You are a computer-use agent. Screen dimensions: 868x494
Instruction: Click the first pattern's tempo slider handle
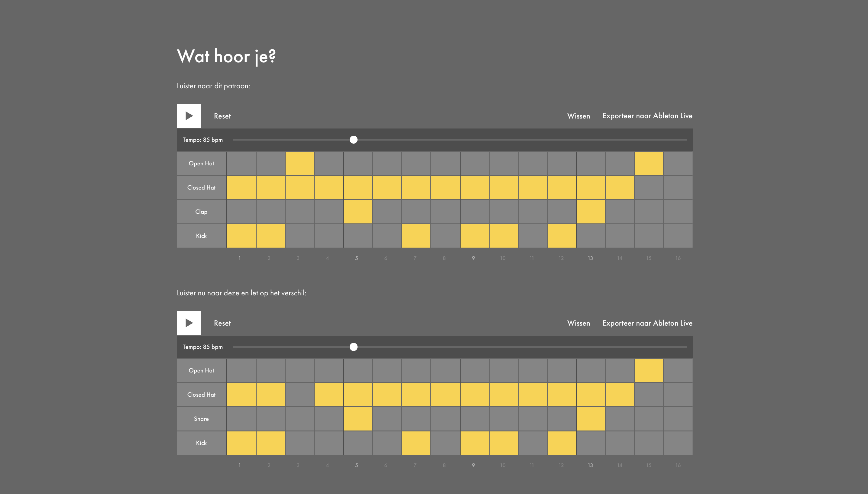(x=353, y=140)
